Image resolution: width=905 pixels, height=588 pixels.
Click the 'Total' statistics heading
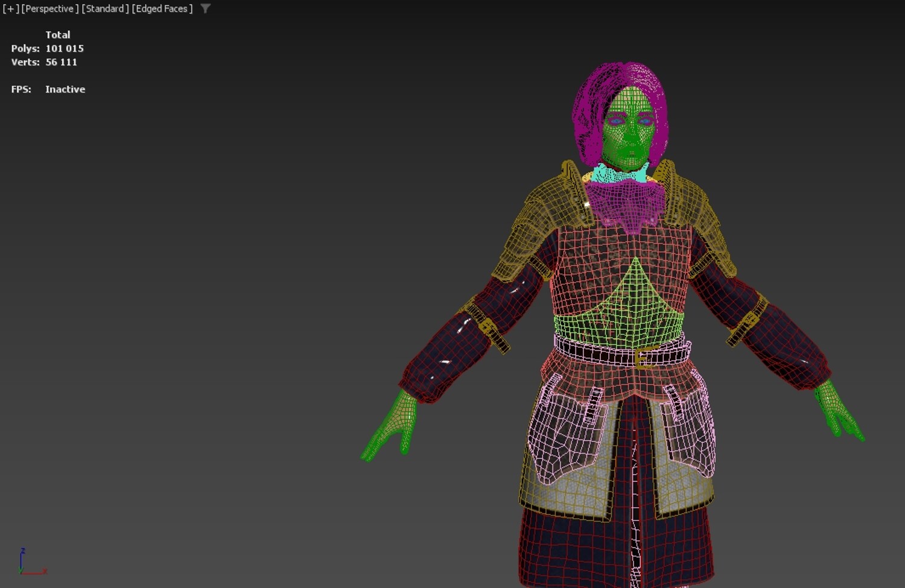pyautogui.click(x=58, y=35)
